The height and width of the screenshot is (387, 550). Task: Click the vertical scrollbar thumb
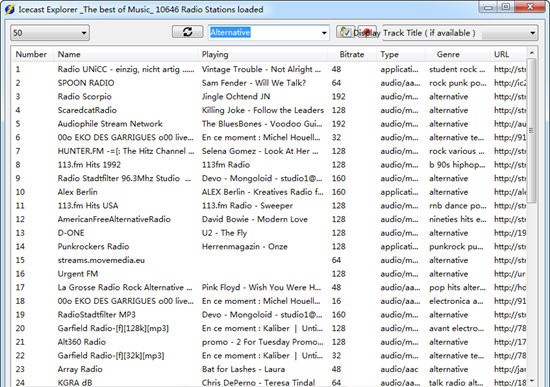point(532,131)
